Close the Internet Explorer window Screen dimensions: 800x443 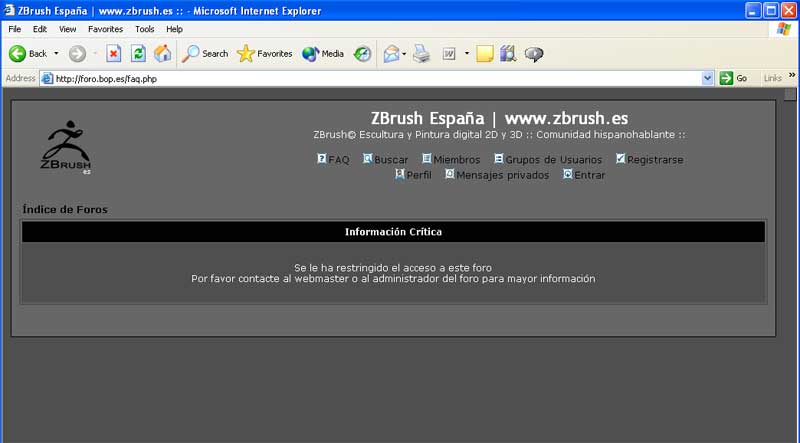[789, 10]
